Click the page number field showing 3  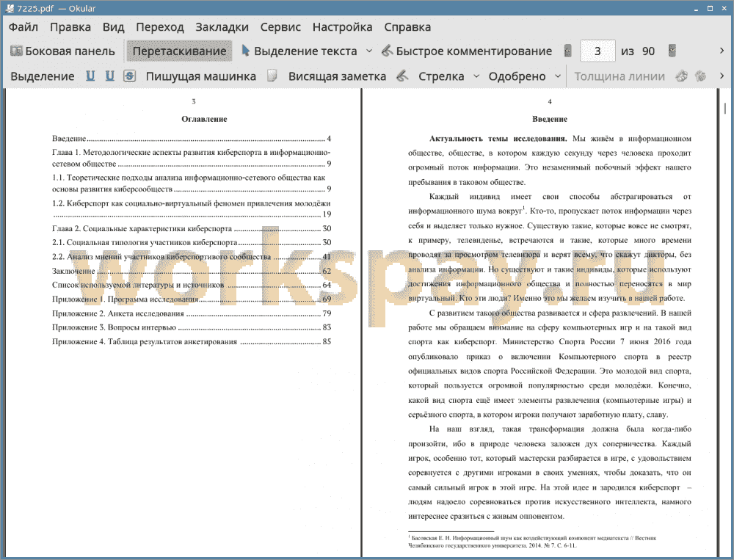(597, 51)
